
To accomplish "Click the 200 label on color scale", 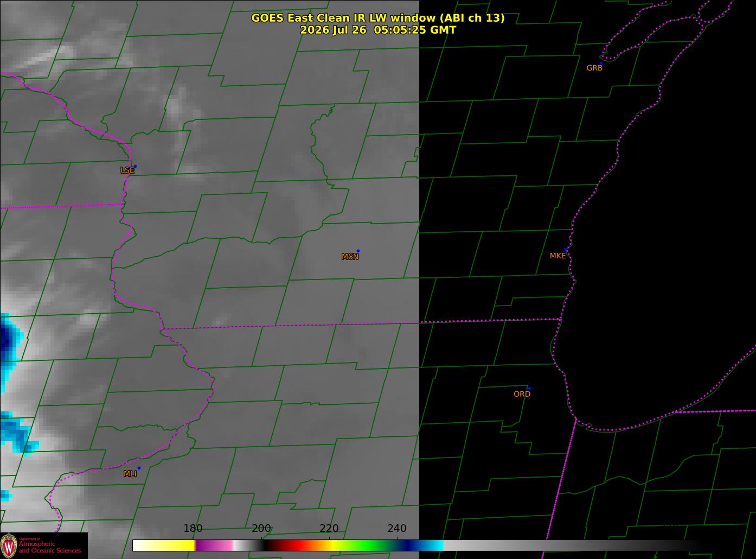I will pos(261,529).
